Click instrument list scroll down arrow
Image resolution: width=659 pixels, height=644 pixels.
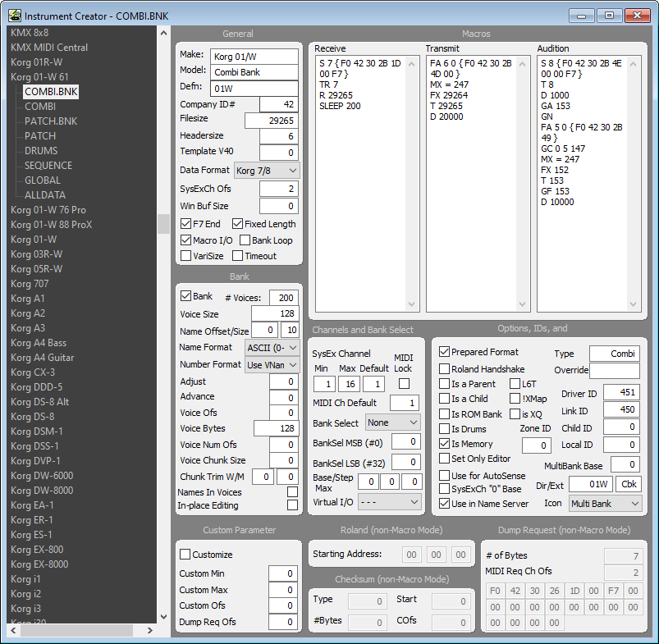pyautogui.click(x=163, y=617)
